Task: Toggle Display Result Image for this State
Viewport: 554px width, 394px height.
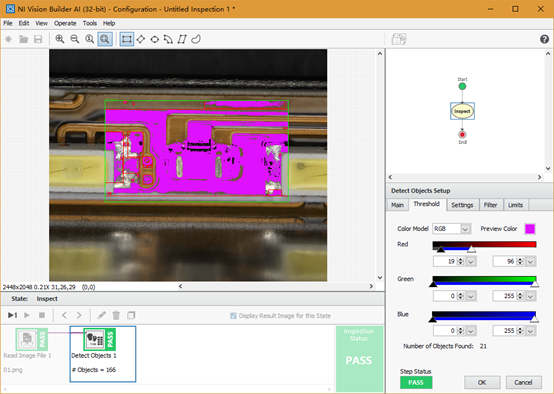Action: [233, 316]
